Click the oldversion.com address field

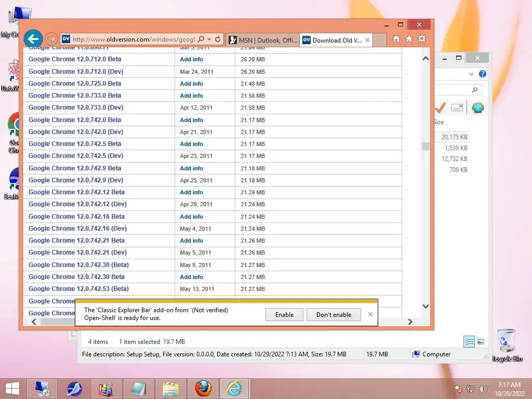coord(134,39)
